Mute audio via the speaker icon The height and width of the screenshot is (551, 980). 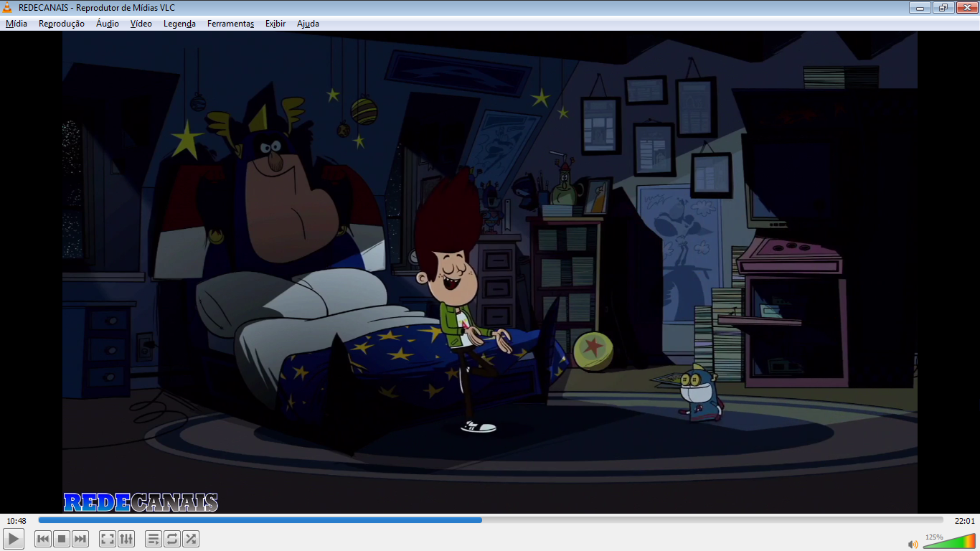point(913,544)
